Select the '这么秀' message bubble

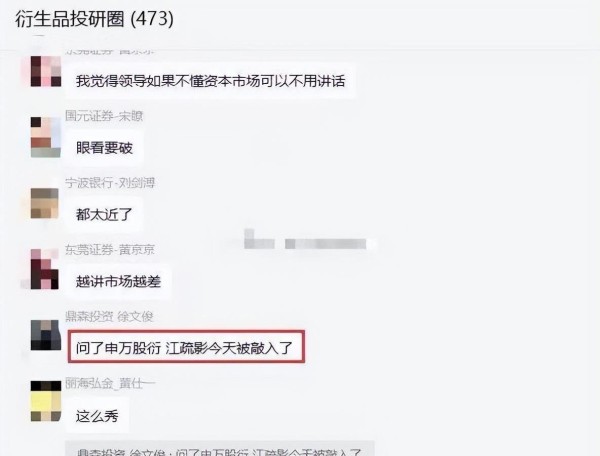click(x=97, y=415)
